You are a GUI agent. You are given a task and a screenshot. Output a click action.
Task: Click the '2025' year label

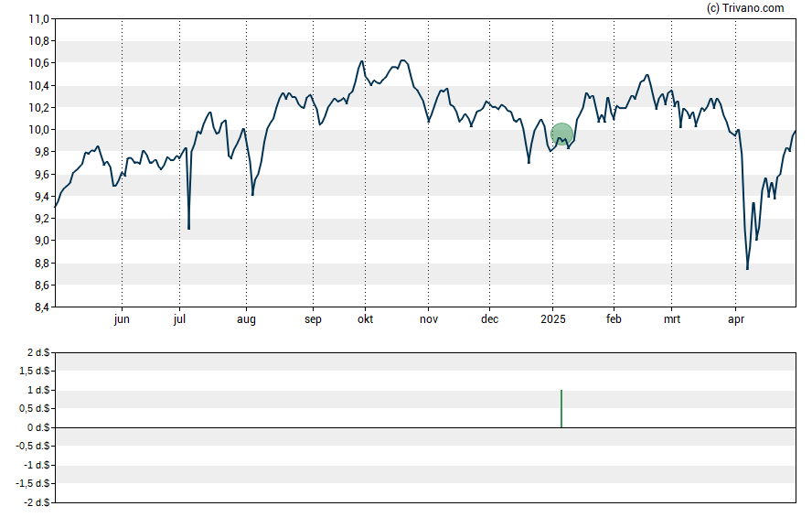click(553, 319)
